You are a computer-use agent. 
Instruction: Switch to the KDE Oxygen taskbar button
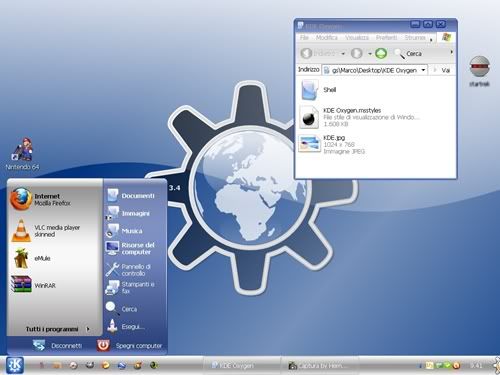click(241, 366)
